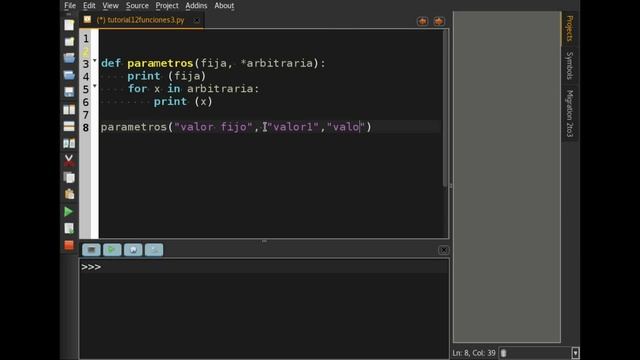Click line number 7 in the gutter

click(86, 115)
